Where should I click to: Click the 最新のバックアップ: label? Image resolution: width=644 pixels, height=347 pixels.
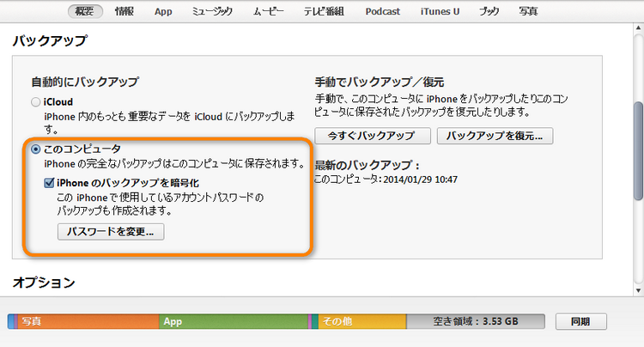368,166
